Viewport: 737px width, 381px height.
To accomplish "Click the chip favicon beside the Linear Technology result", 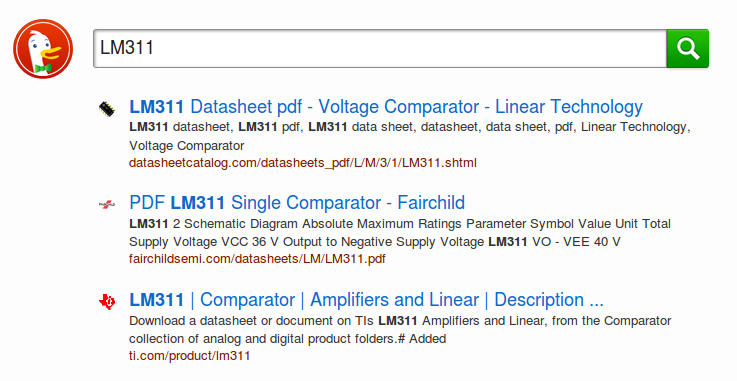I will (107, 109).
